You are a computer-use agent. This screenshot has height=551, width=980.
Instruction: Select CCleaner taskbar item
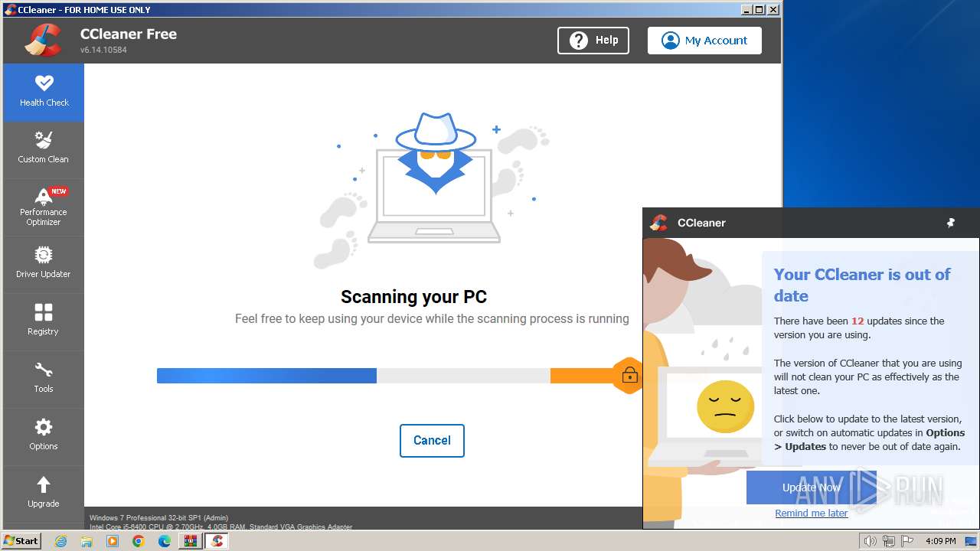click(217, 541)
